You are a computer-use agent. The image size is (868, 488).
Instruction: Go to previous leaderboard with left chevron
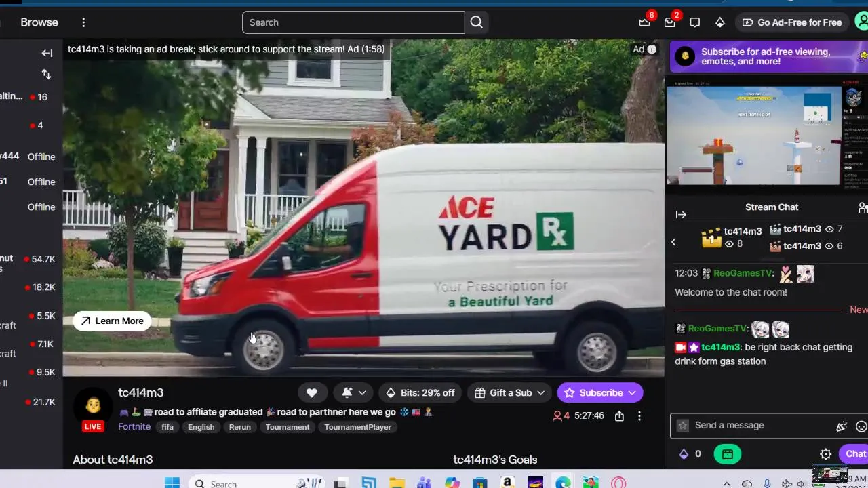tap(673, 242)
